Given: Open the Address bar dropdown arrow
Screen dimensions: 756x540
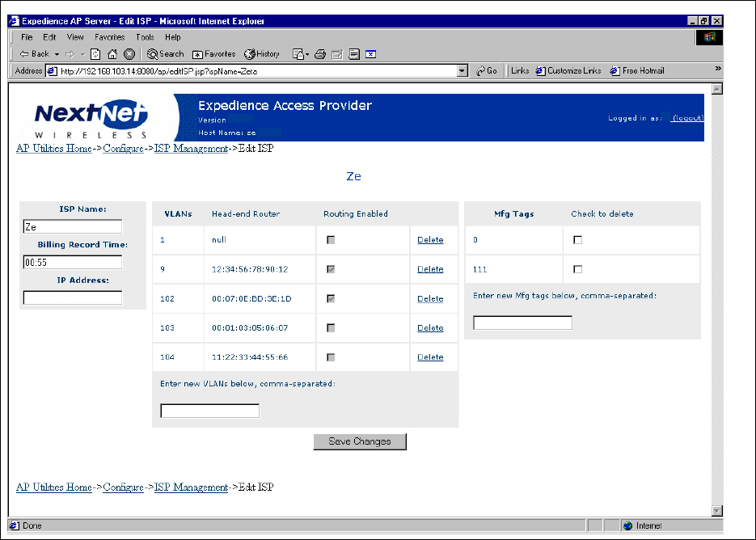Looking at the screenshot, I should pyautogui.click(x=462, y=71).
